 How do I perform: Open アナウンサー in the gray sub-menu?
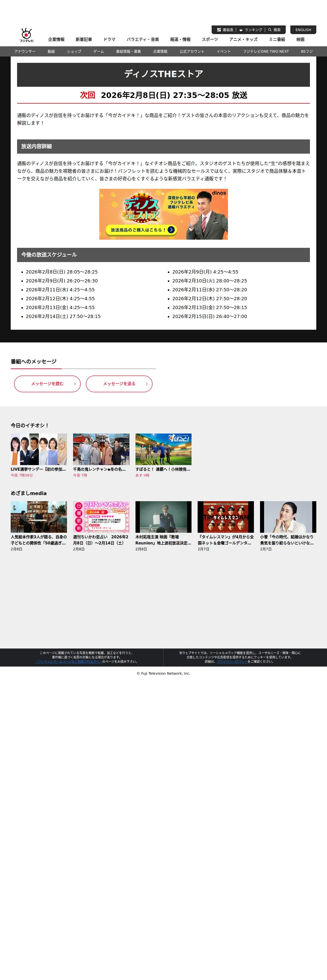coord(25,51)
